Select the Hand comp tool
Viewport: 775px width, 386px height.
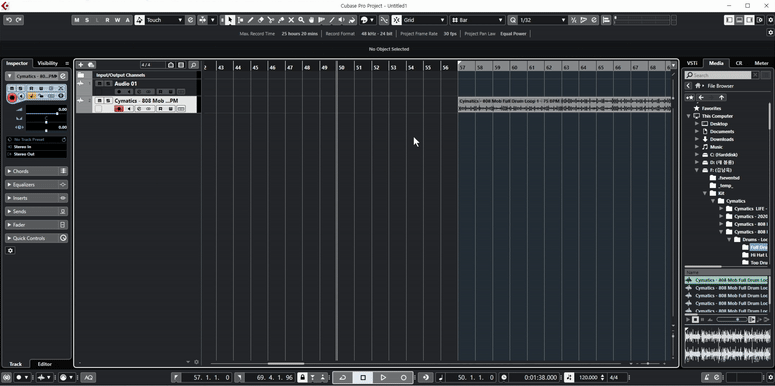coord(311,20)
